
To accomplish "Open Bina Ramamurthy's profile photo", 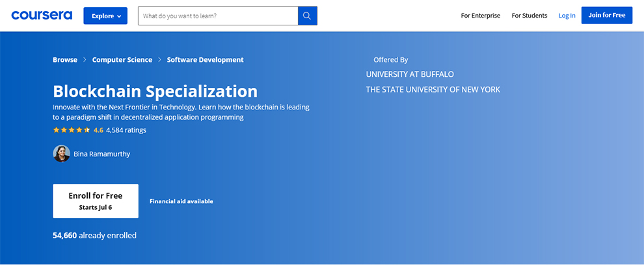I will (x=62, y=154).
